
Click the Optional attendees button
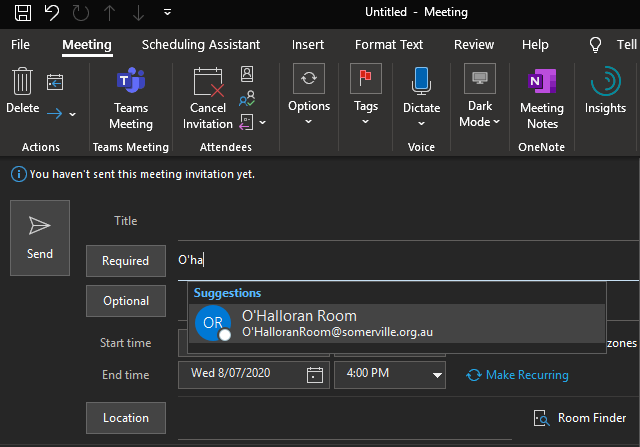pyautogui.click(x=126, y=301)
